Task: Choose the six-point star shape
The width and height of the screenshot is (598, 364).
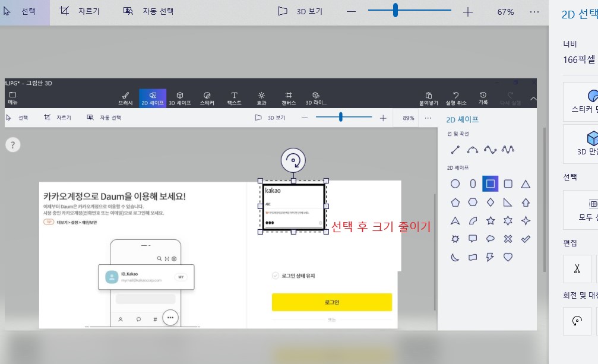Action: point(508,221)
